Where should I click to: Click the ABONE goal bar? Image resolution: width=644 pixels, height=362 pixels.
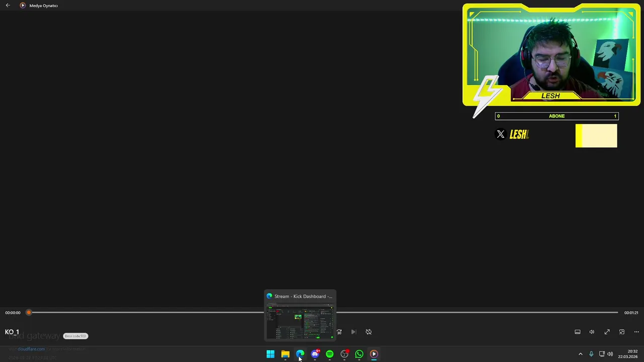click(556, 116)
